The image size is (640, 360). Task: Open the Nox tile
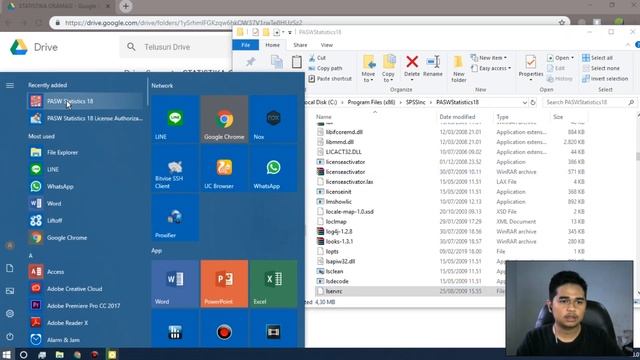point(273,119)
